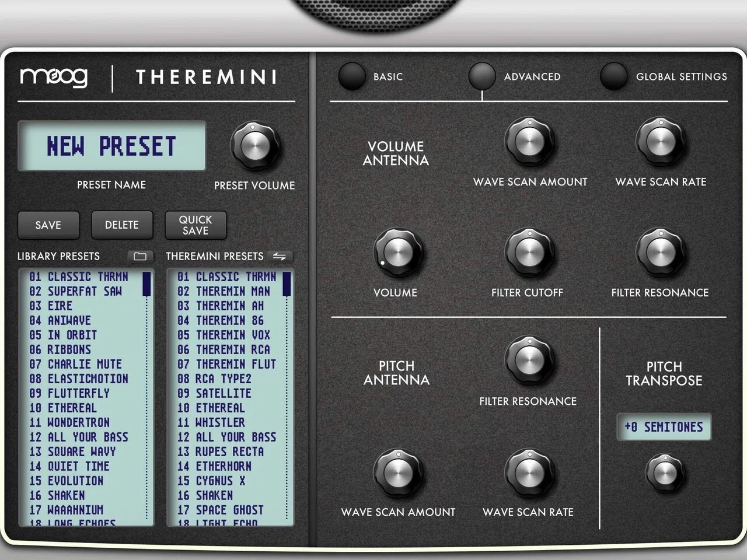Click the Quick Save button
The width and height of the screenshot is (747, 560).
(x=196, y=225)
